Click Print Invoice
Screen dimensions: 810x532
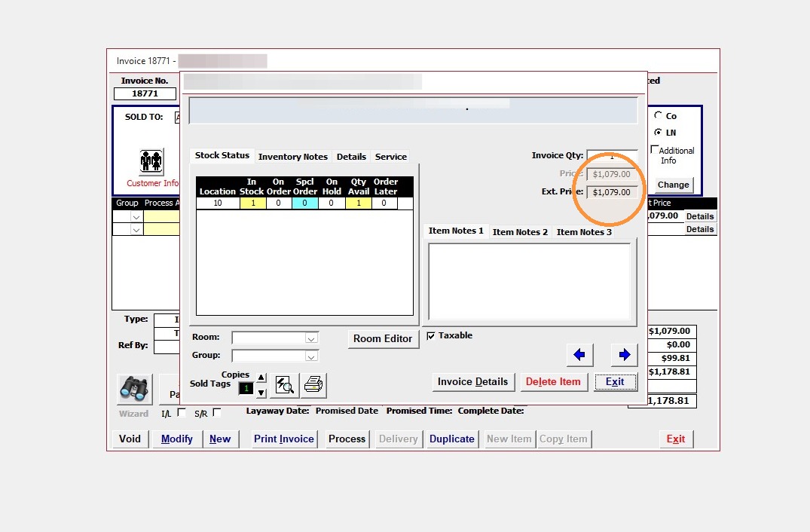tap(283, 439)
